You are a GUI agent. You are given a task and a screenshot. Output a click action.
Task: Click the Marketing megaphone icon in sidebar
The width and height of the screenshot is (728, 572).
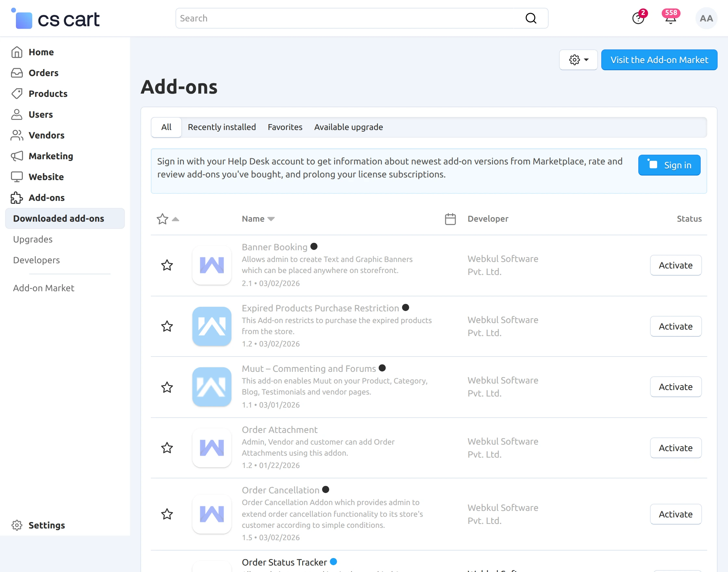tap(17, 156)
